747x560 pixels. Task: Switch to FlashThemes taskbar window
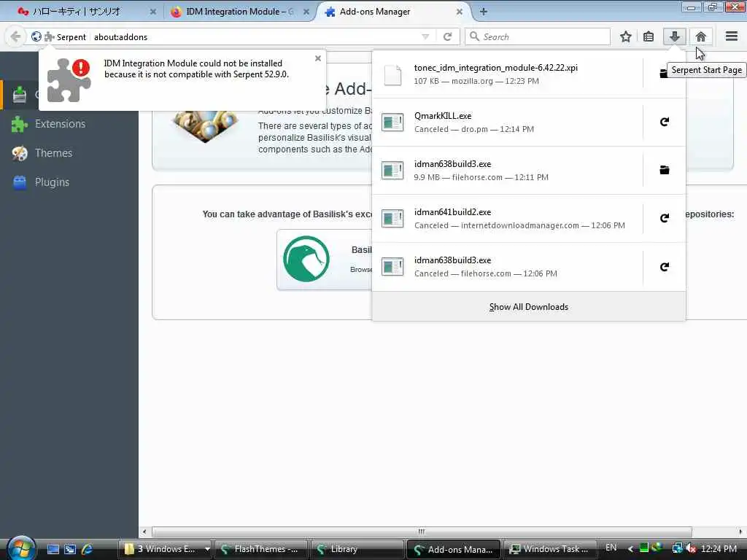[x=260, y=549]
